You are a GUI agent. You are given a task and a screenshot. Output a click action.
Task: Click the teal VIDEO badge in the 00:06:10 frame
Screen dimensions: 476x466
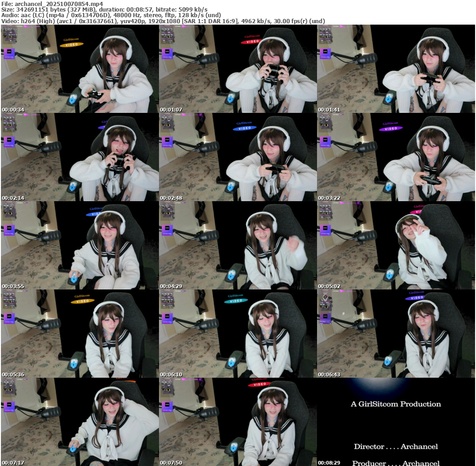[x=236, y=301]
